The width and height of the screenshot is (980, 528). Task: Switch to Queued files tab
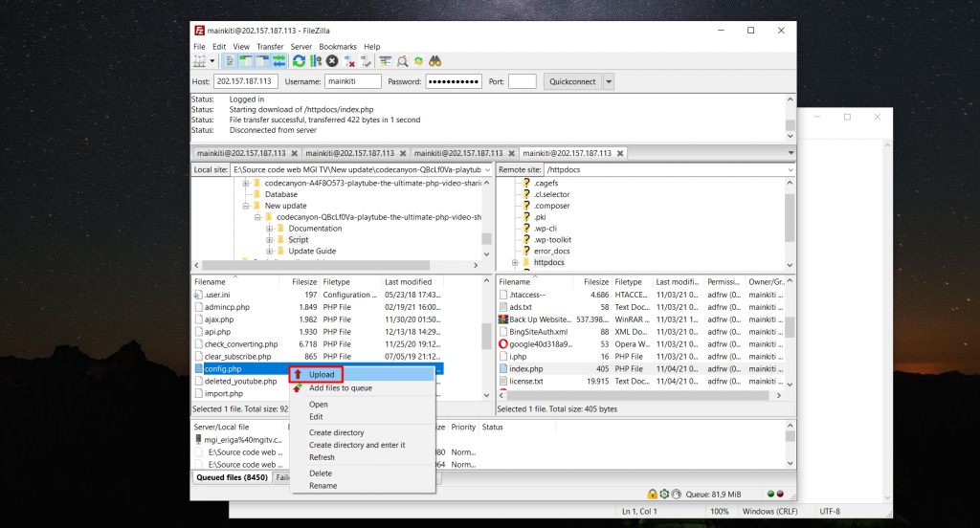232,477
